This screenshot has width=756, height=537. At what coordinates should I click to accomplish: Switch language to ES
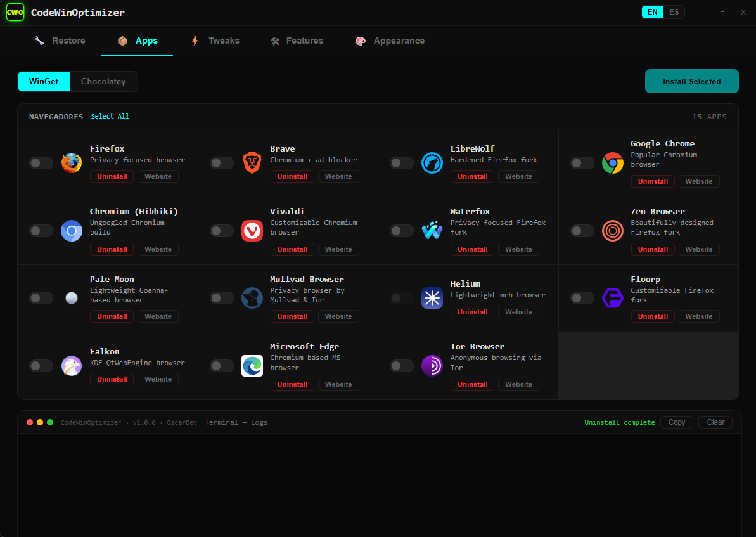pyautogui.click(x=674, y=12)
